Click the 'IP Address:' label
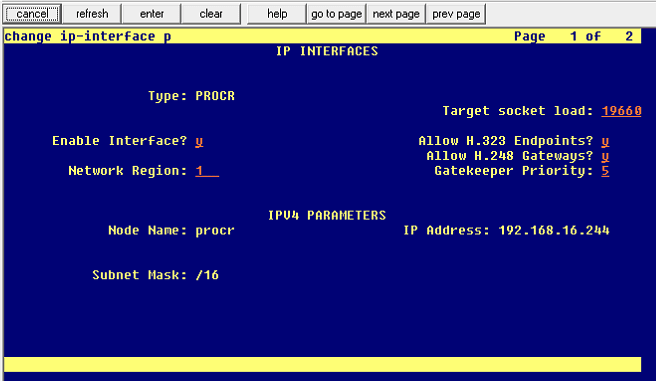 [x=446, y=230]
